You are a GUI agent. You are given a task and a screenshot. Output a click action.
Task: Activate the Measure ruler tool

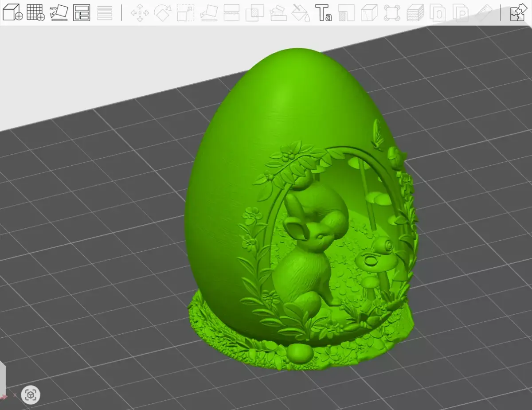coord(485,13)
